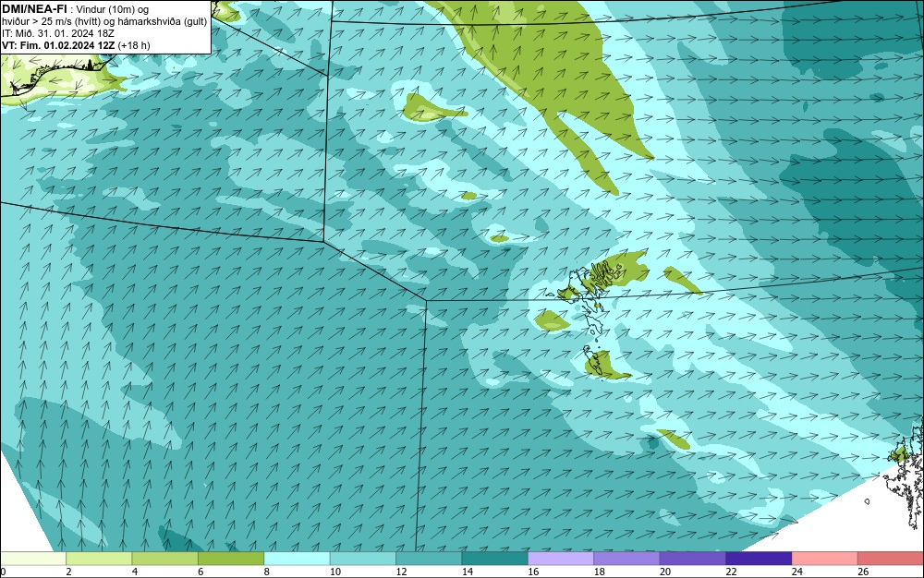The width and height of the screenshot is (924, 578).
Task: Select the violet 20–22 m/s legend swatch
Action: click(693, 559)
